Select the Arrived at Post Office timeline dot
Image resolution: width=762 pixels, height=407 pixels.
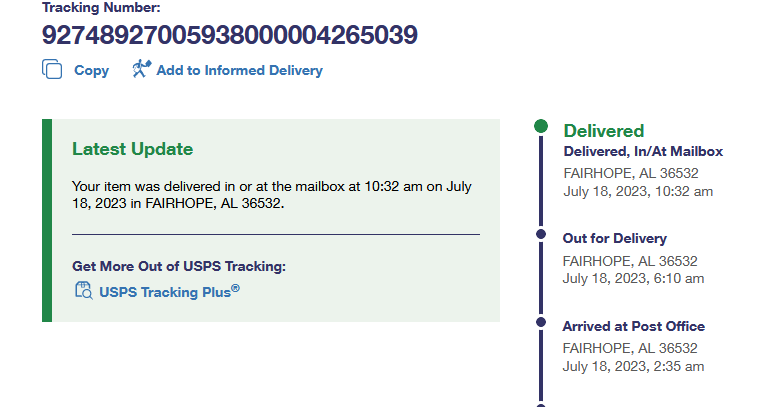coord(541,322)
